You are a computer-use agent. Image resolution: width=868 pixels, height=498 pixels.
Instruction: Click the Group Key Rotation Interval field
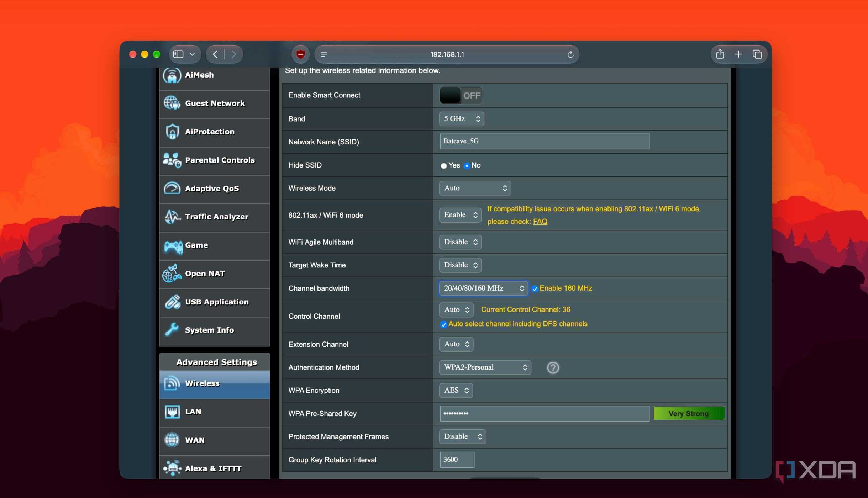click(x=457, y=460)
